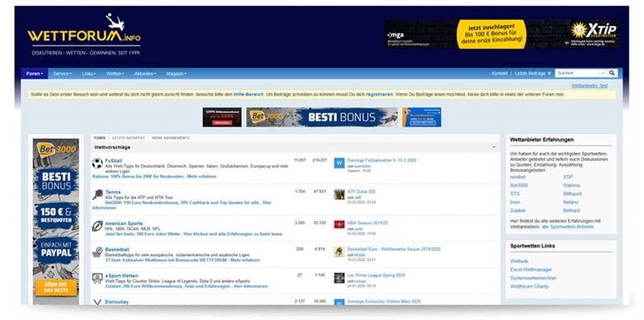
Task: Click avatar beside LoL Prime League post
Action: tap(339, 278)
